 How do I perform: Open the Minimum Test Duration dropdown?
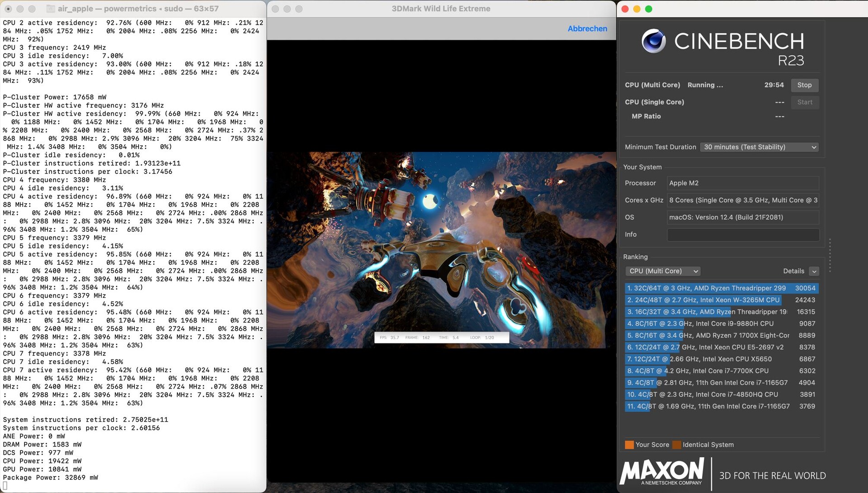tap(759, 147)
